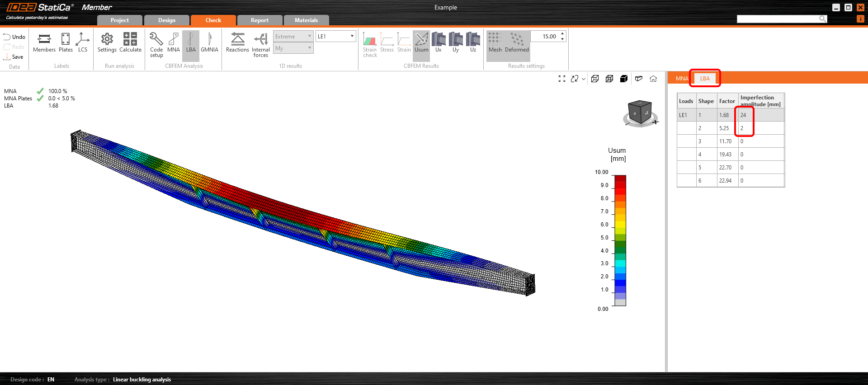The width and height of the screenshot is (868, 385).
Task: Reset the view with the home icon
Action: pos(653,79)
